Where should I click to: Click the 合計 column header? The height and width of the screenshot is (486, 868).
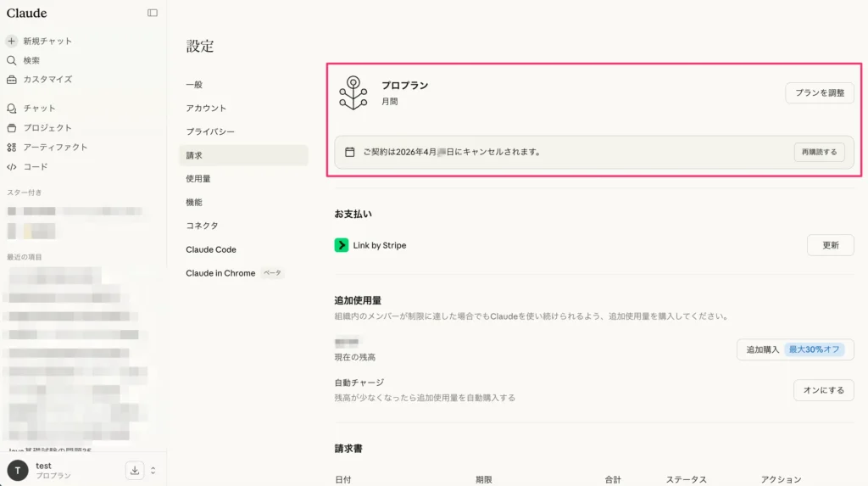point(613,479)
